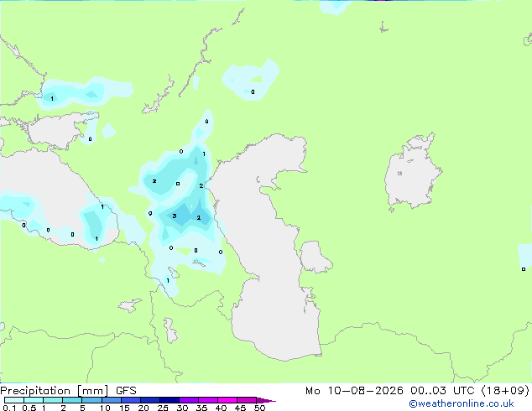
Task: Select the 'GFS' model label
Action: [x=126, y=391]
